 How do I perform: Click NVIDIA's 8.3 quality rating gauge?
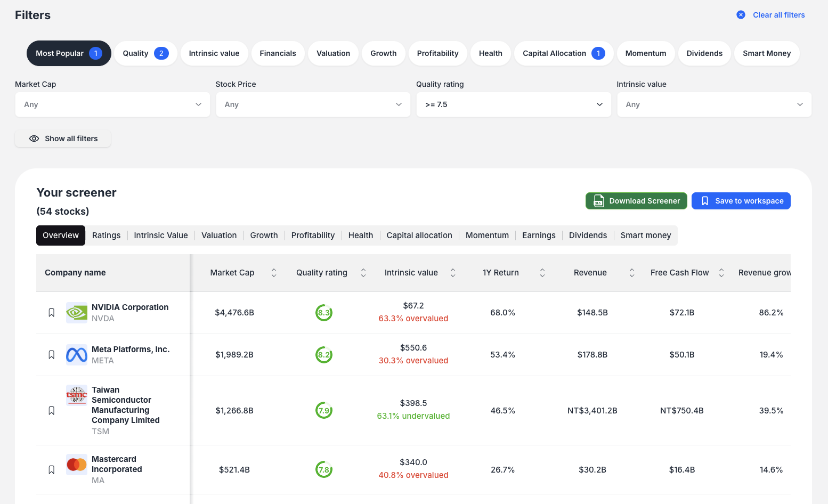324,313
